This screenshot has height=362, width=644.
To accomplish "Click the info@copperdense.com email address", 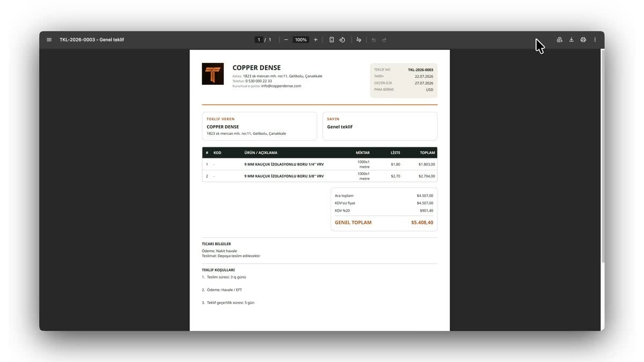I will pos(281,86).
